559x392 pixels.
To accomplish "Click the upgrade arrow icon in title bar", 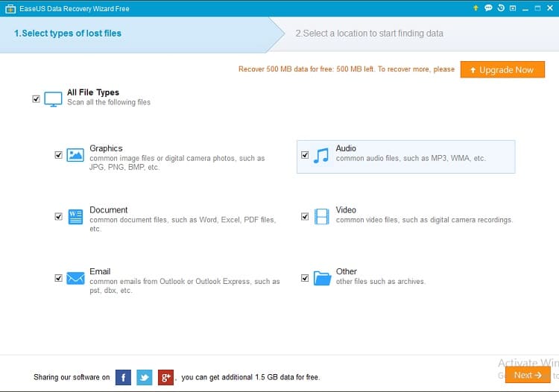I will pyautogui.click(x=476, y=8).
